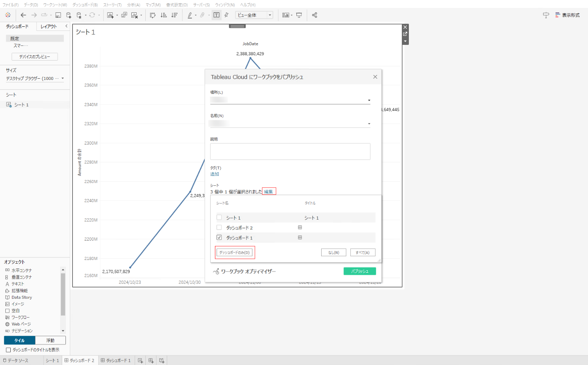Click the share workbook icon
Viewport: 588px width, 365px height.
tap(315, 15)
